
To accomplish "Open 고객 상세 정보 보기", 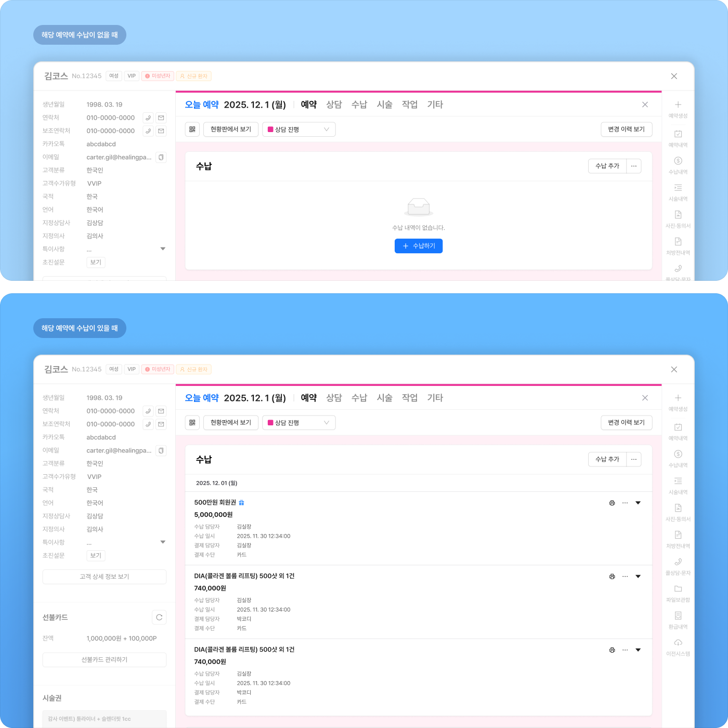I will (105, 577).
